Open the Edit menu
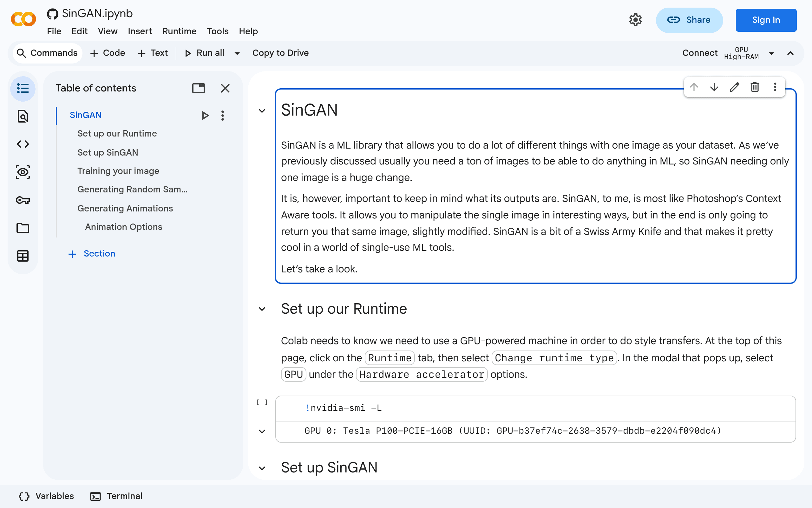This screenshot has width=812, height=508. pos(80,31)
